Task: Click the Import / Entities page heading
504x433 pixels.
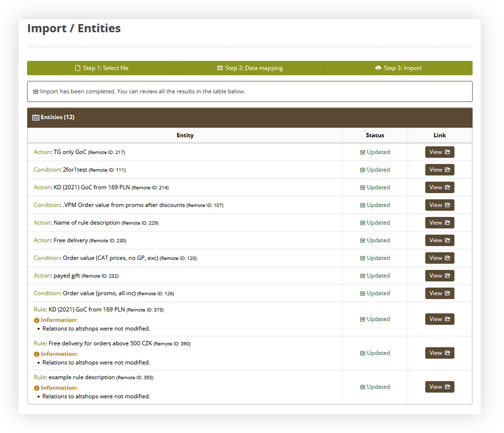Action: tap(74, 28)
